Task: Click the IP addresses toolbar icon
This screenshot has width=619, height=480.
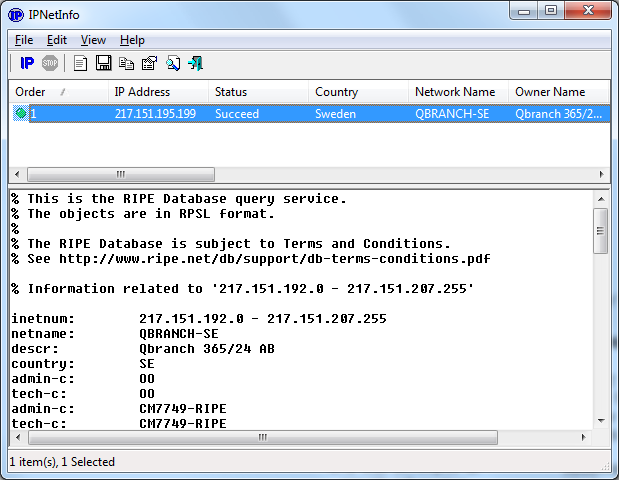Action: [27, 63]
